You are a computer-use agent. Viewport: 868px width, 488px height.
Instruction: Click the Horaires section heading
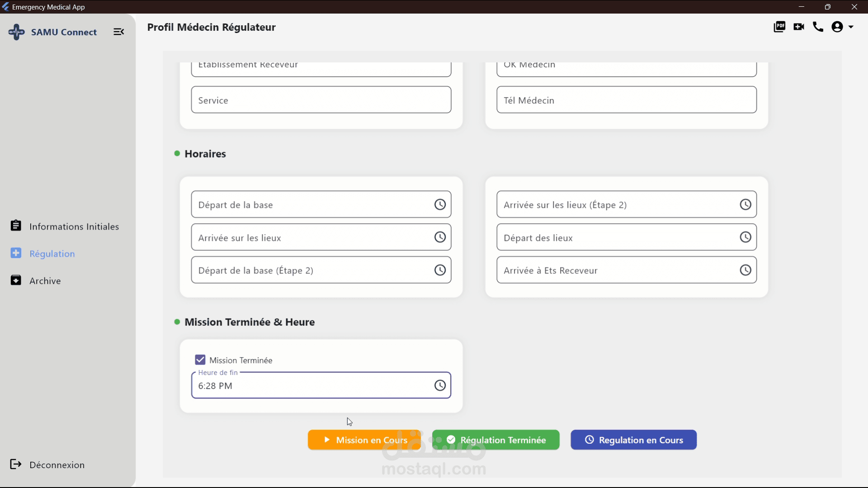205,154
